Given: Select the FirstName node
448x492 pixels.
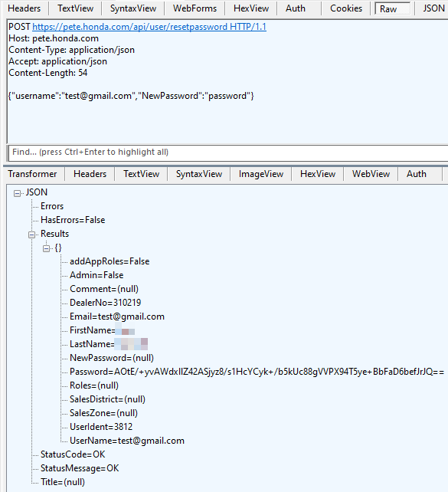Looking at the screenshot, I should [103, 330].
